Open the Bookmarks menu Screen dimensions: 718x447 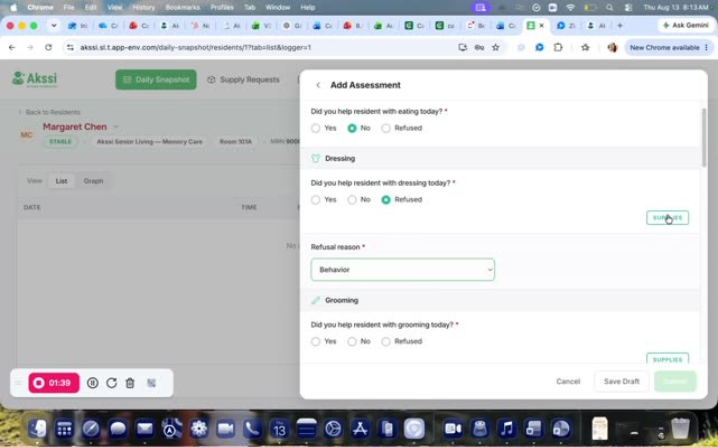coord(182,7)
